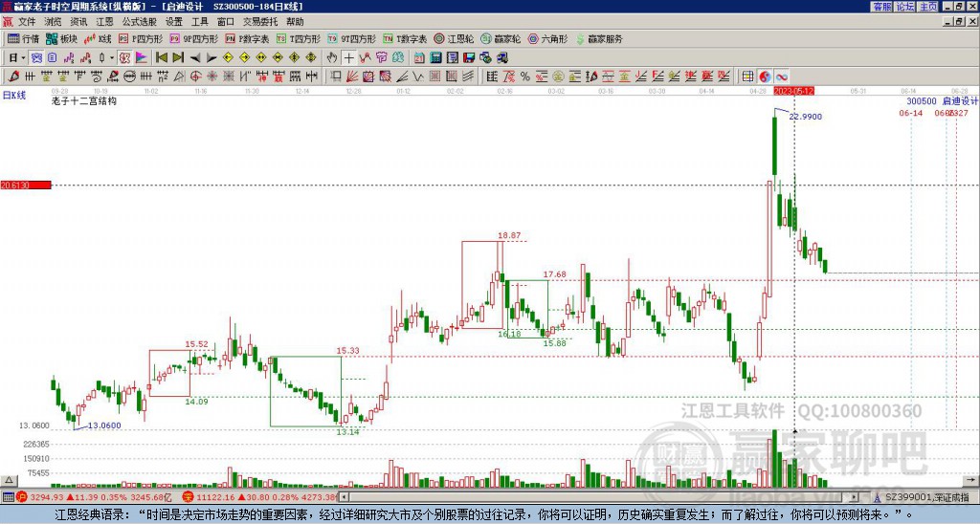Open the 交易委托 menu
The height and width of the screenshot is (524, 980).
point(260,22)
